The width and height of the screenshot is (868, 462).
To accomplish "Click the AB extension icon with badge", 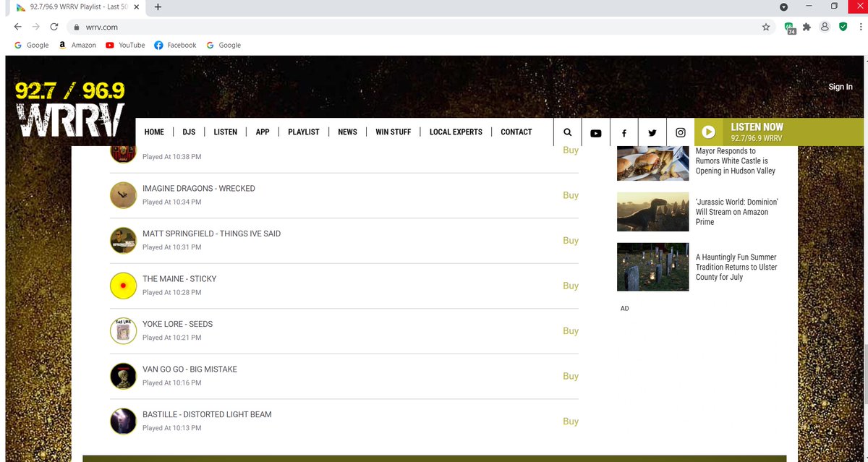I will pyautogui.click(x=790, y=28).
